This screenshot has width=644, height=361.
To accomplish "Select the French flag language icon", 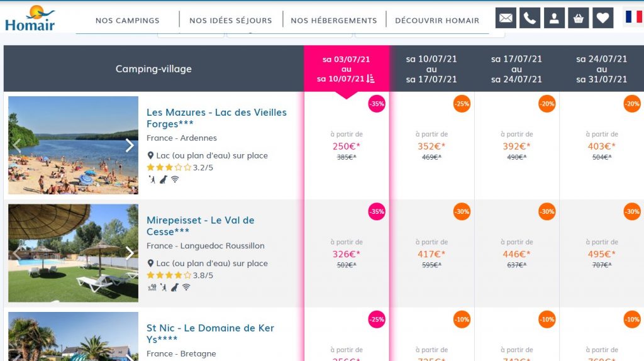I will [633, 17].
